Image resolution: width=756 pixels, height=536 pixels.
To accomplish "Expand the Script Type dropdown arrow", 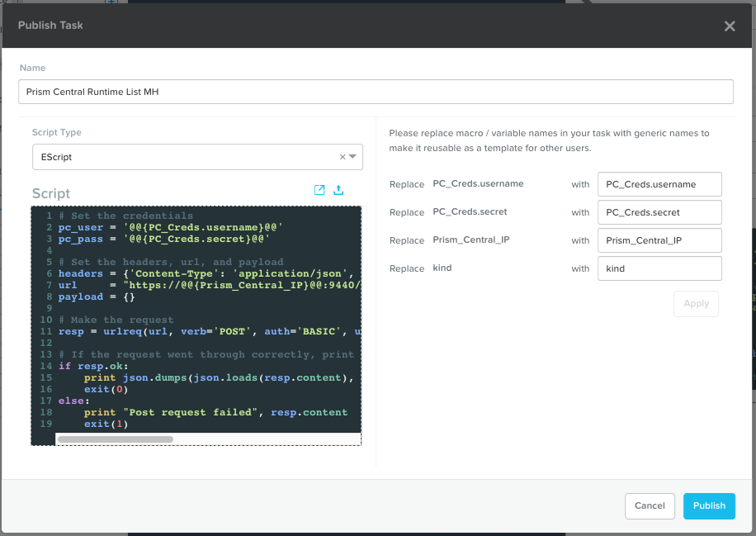I will coord(353,157).
